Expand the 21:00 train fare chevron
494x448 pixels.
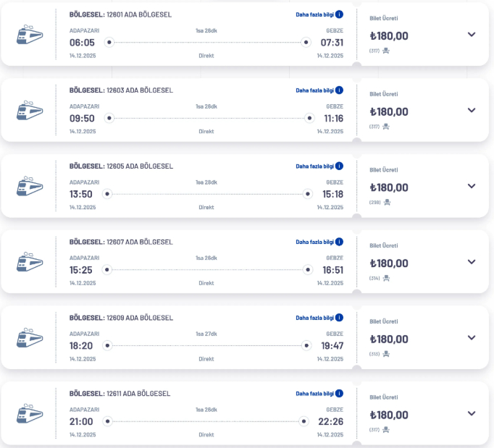pyautogui.click(x=472, y=414)
